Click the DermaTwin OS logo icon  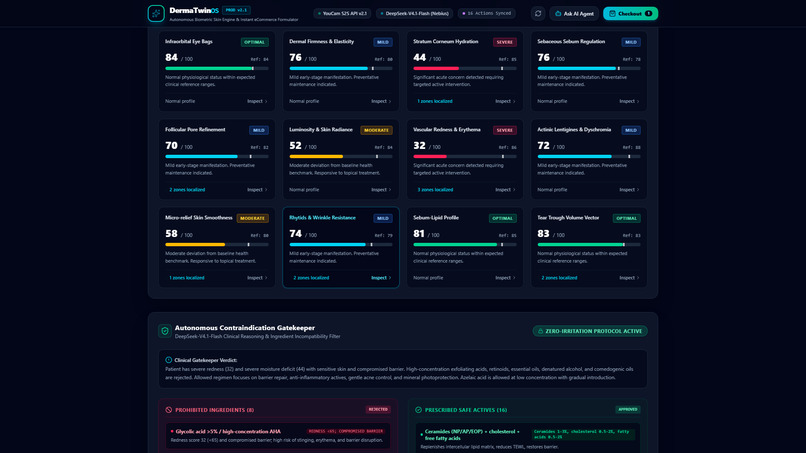point(156,13)
